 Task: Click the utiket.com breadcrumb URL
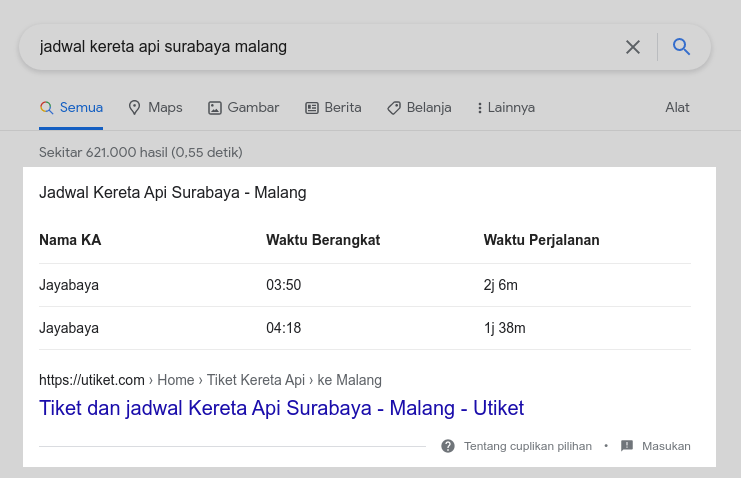(92, 380)
